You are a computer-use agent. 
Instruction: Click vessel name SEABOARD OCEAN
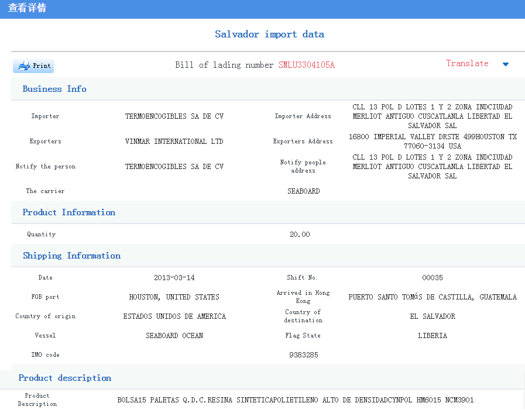click(x=174, y=335)
